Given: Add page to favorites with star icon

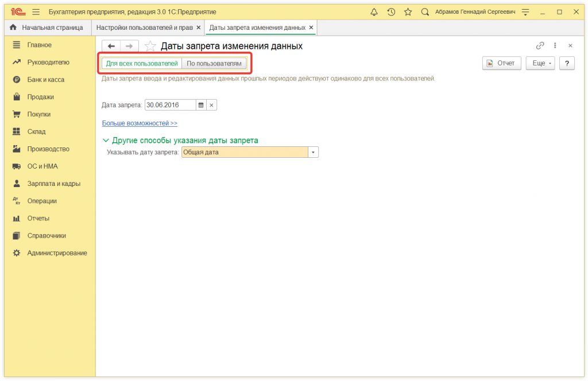Looking at the screenshot, I should tap(150, 46).
